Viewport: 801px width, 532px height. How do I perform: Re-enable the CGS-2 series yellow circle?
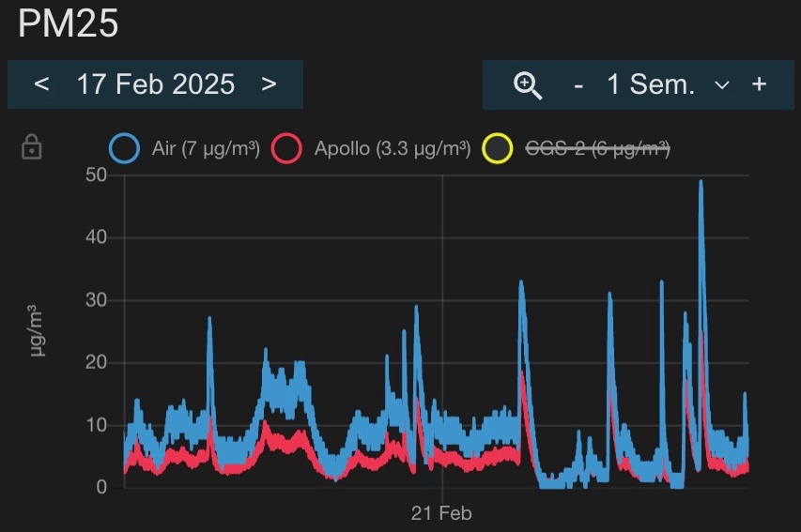(497, 148)
